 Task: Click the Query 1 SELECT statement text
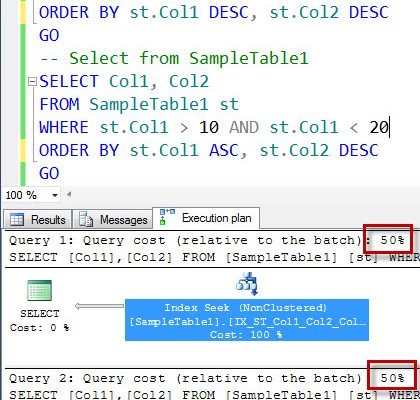coord(213,257)
